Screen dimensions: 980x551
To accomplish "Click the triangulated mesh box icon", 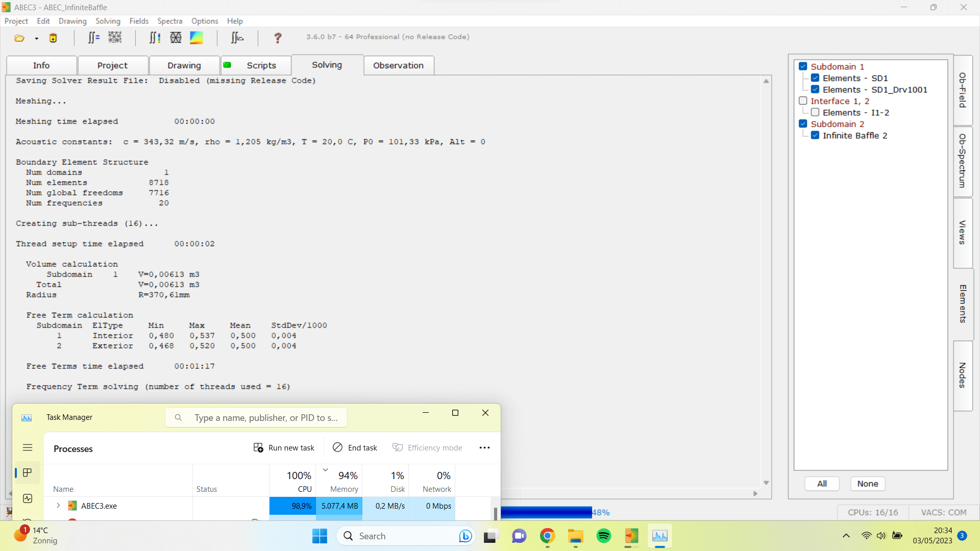I will [x=176, y=37].
